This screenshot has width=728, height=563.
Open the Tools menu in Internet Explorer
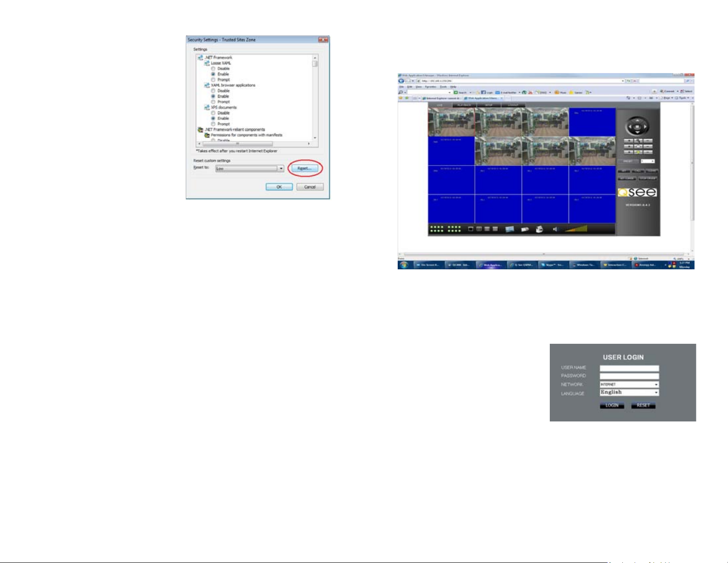[443, 87]
